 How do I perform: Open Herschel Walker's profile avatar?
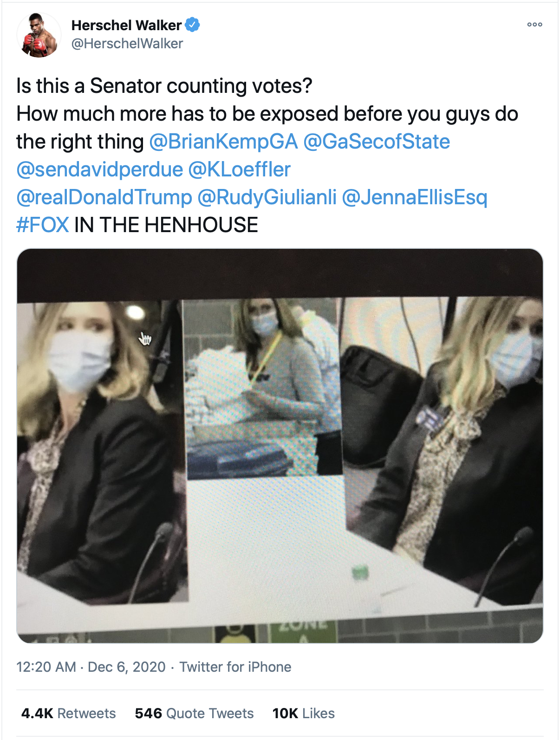click(x=39, y=35)
